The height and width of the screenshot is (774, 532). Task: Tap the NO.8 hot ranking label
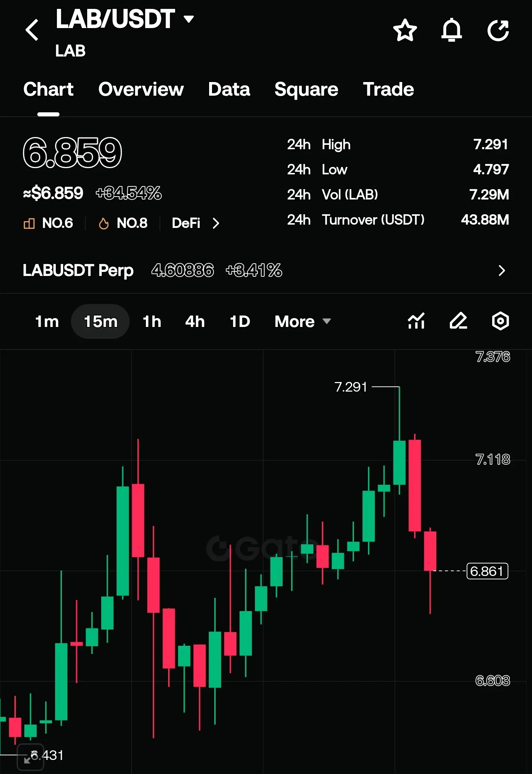pyautogui.click(x=132, y=223)
